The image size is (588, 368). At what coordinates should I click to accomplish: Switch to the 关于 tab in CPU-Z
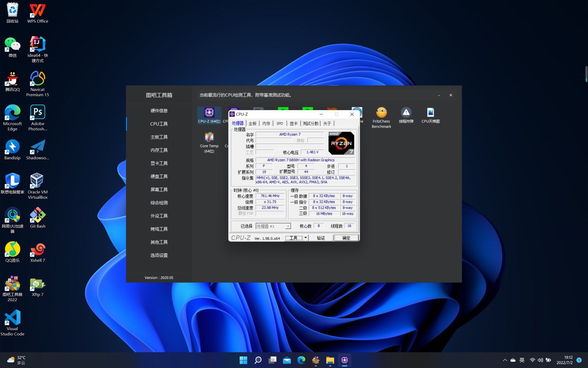[327, 124]
